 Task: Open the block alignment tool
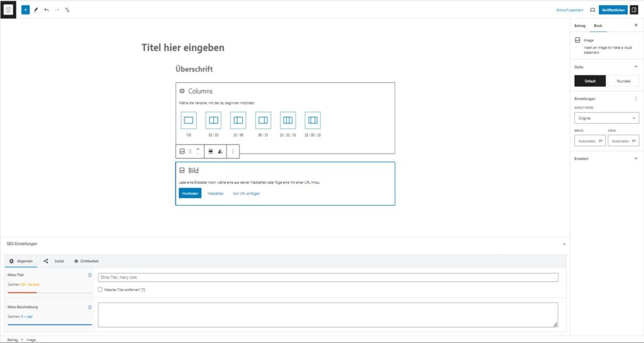click(x=211, y=151)
